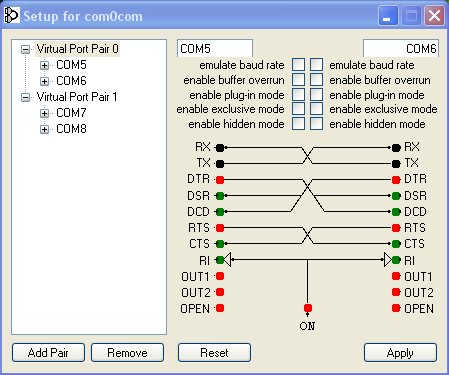Click the COM6 RTS red pin
The width and height of the screenshot is (449, 375).
pos(396,228)
